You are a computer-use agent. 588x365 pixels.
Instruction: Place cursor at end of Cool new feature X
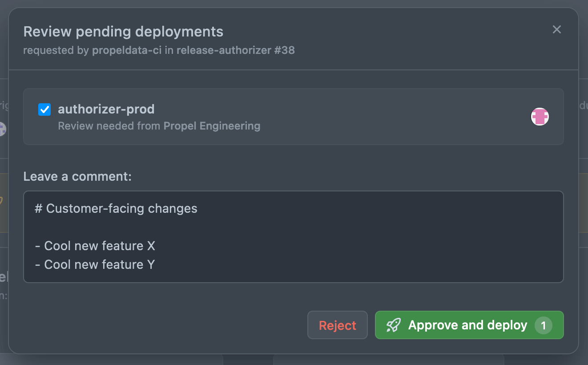[156, 246]
